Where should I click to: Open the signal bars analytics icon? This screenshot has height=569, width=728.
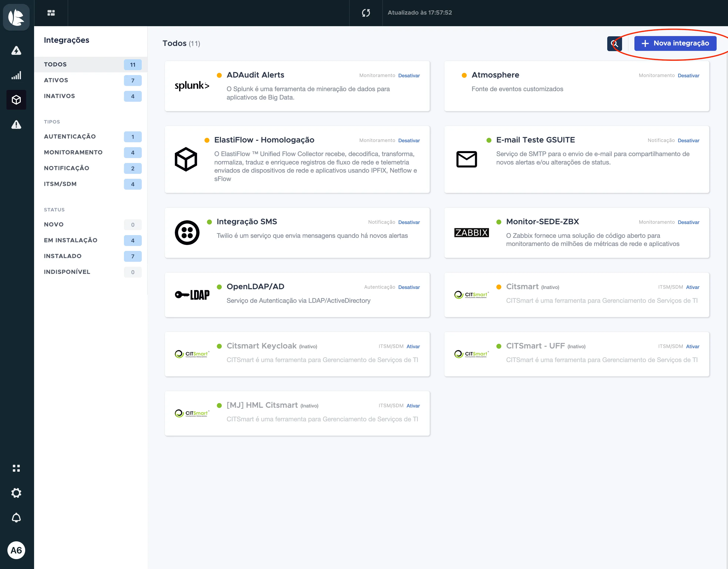click(16, 75)
